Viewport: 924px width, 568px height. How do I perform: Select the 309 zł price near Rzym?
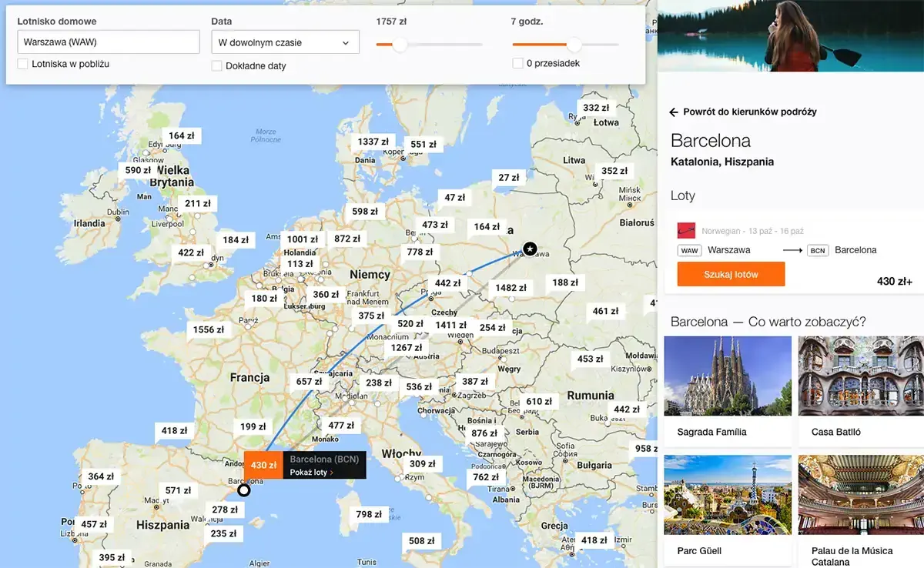[x=423, y=465]
